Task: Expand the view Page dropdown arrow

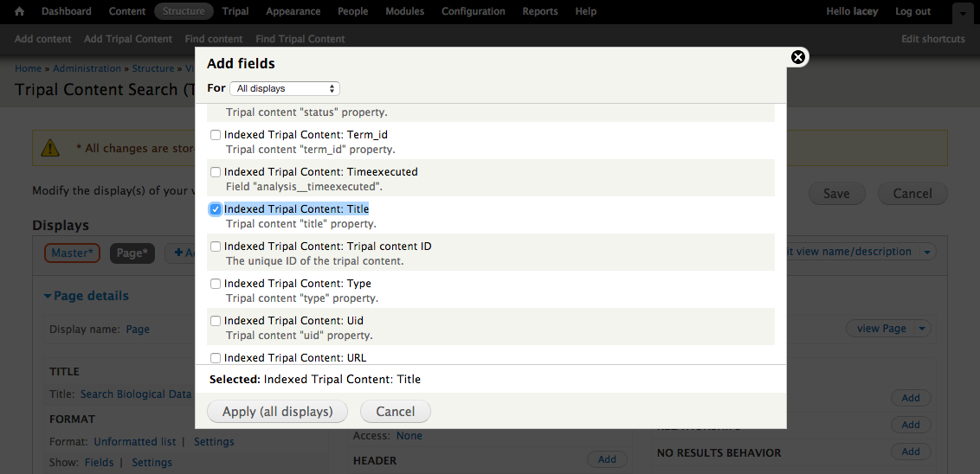Action: pos(923,329)
